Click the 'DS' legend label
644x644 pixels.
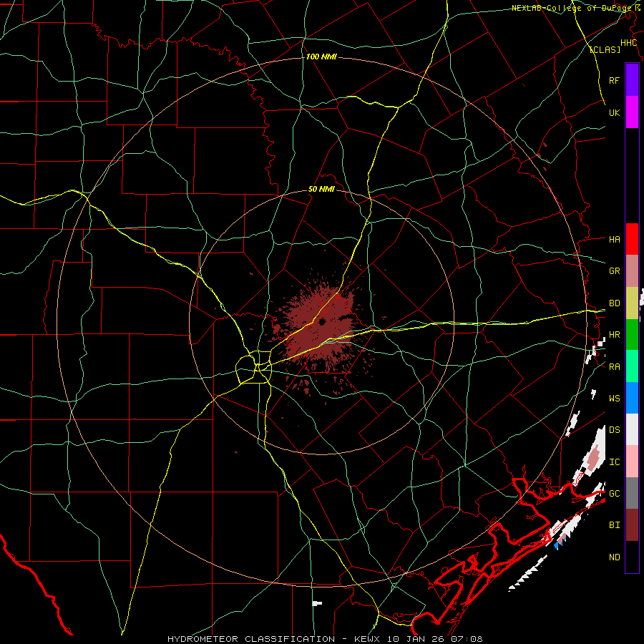(614, 430)
